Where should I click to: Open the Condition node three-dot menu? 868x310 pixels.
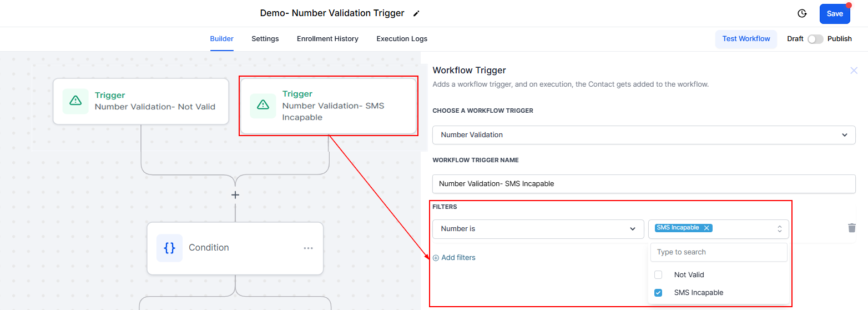pyautogui.click(x=308, y=248)
